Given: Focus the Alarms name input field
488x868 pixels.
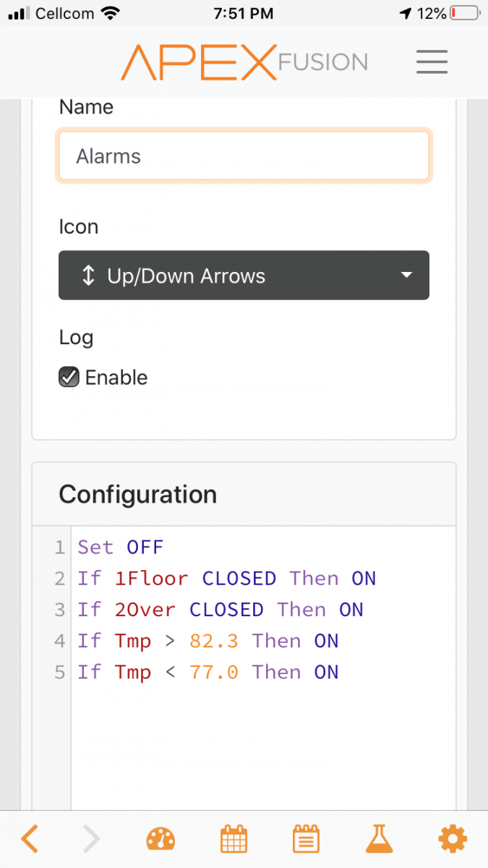Looking at the screenshot, I should [x=244, y=156].
